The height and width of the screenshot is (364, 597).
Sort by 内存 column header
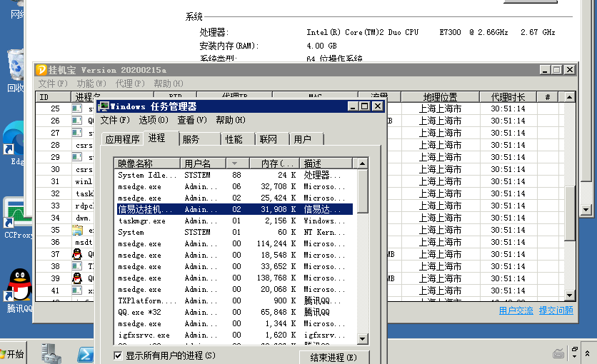click(x=274, y=163)
